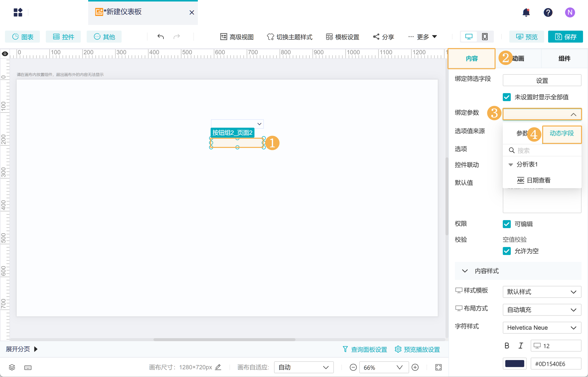
Task: Select desktop layout icon
Action: click(x=469, y=37)
